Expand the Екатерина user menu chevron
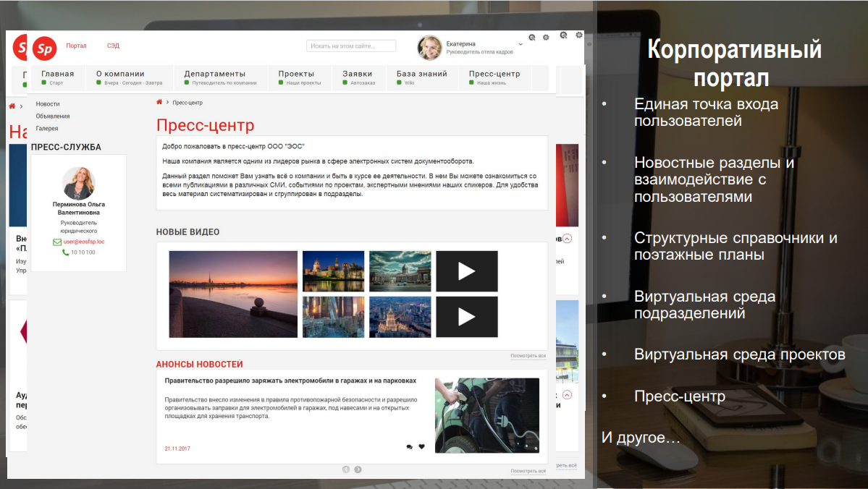 pos(521,44)
